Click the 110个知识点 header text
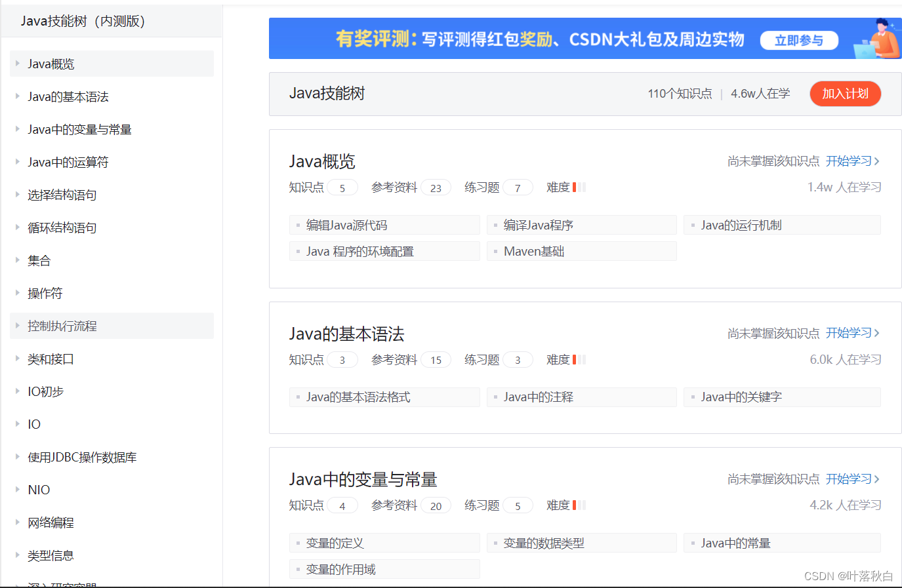Viewport: 902px width, 588px height. (680, 94)
